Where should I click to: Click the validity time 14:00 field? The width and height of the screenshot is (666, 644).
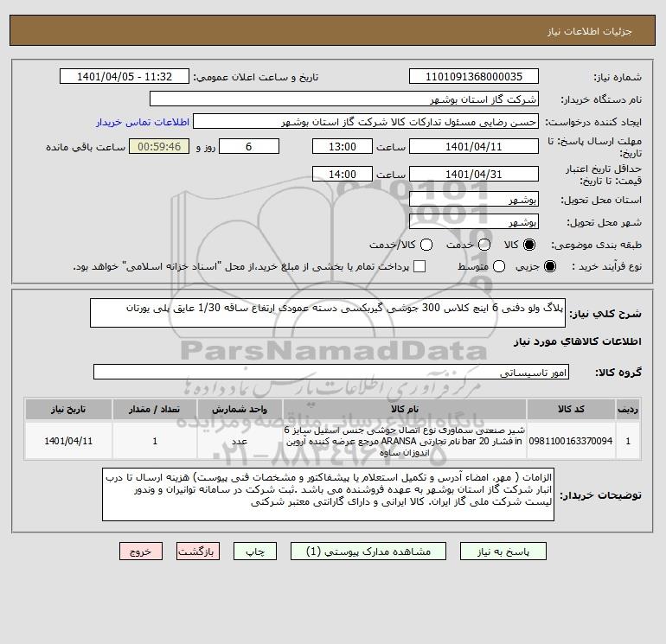point(343,175)
